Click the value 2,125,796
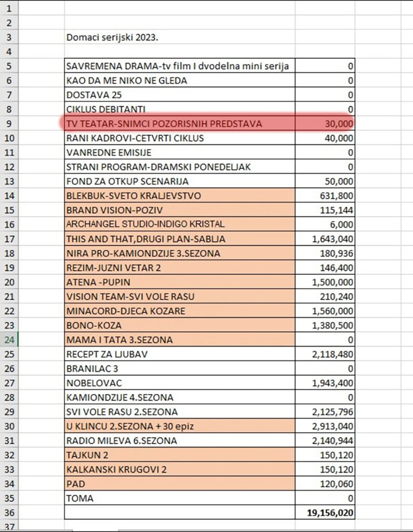This screenshot has height=532, width=413. (x=332, y=412)
